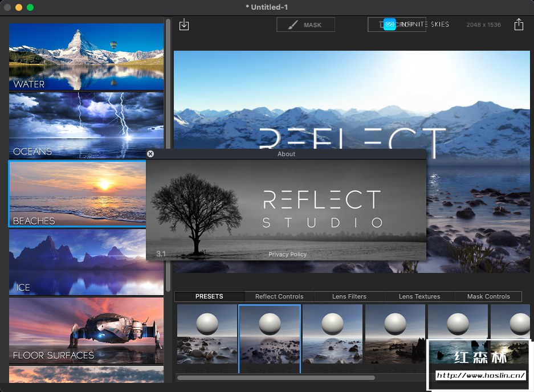
Task: Activate the MASK brush button
Action: point(305,25)
